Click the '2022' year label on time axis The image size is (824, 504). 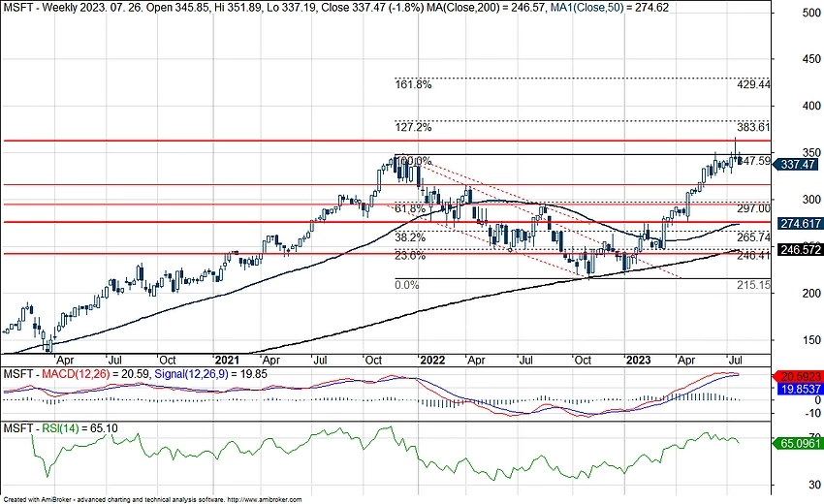coord(432,361)
